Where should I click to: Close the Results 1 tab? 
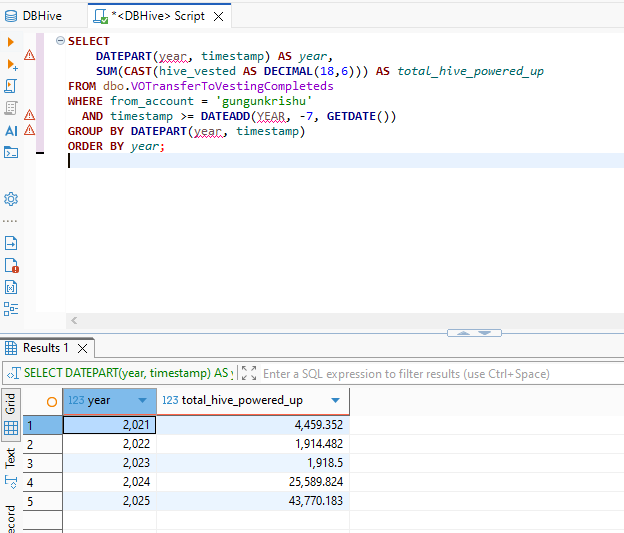(83, 348)
